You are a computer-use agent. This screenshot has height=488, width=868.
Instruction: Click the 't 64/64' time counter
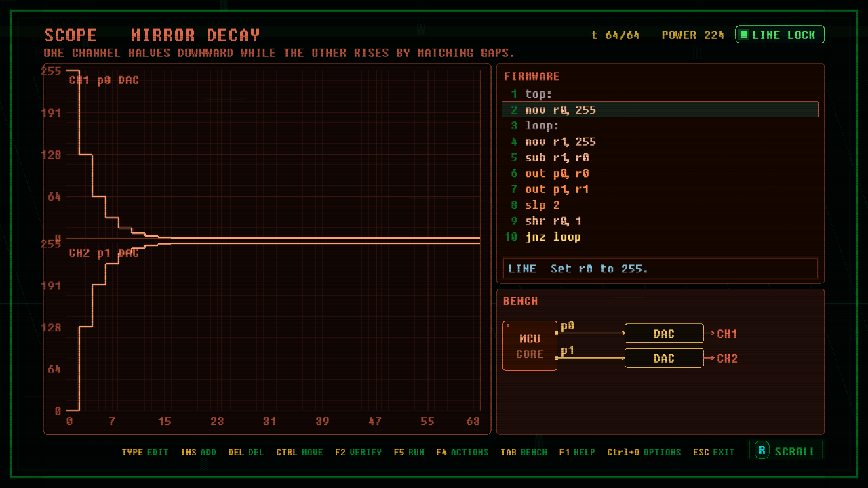click(x=616, y=35)
